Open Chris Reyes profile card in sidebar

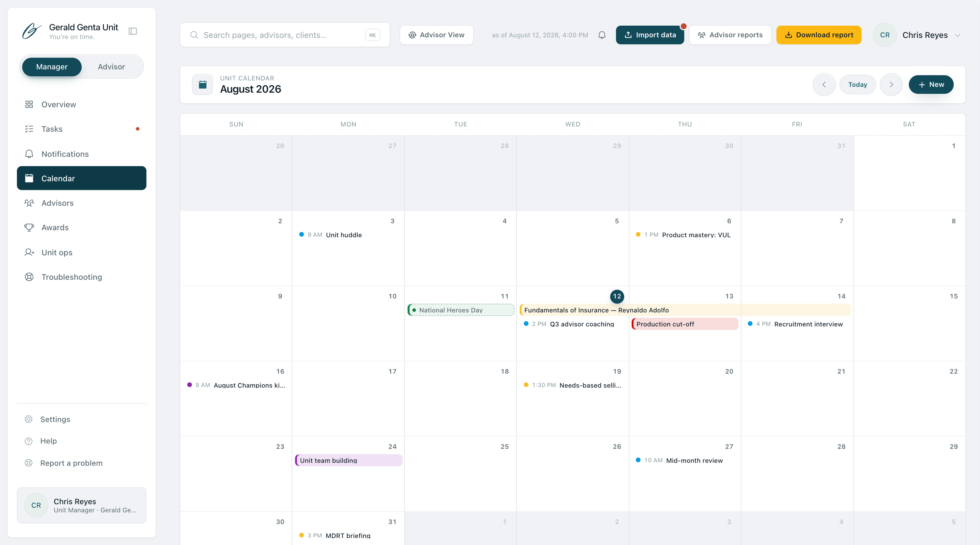pyautogui.click(x=81, y=505)
